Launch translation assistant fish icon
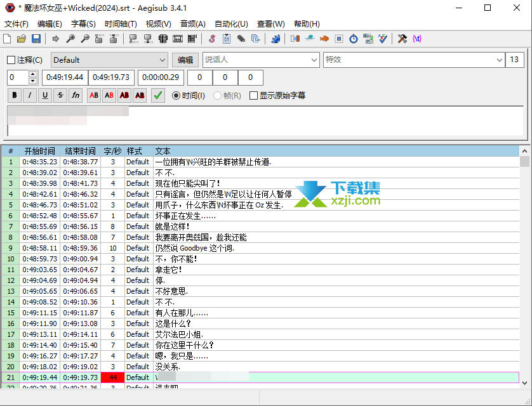 [324, 39]
